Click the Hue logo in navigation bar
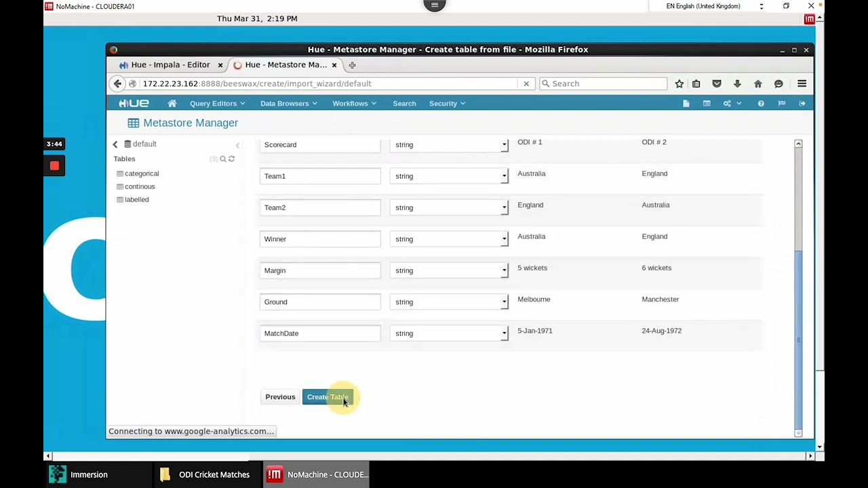This screenshot has height=488, width=868. (x=134, y=103)
